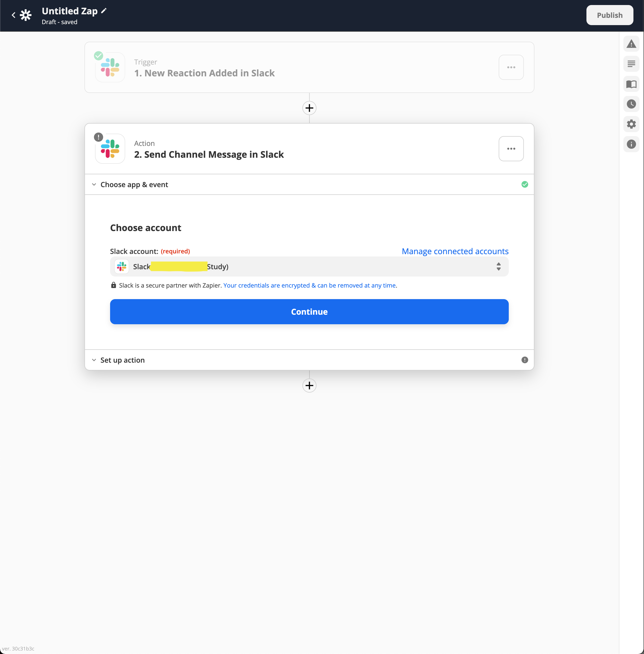The width and height of the screenshot is (644, 654).
Task: Add step below the action card
Action: click(309, 385)
